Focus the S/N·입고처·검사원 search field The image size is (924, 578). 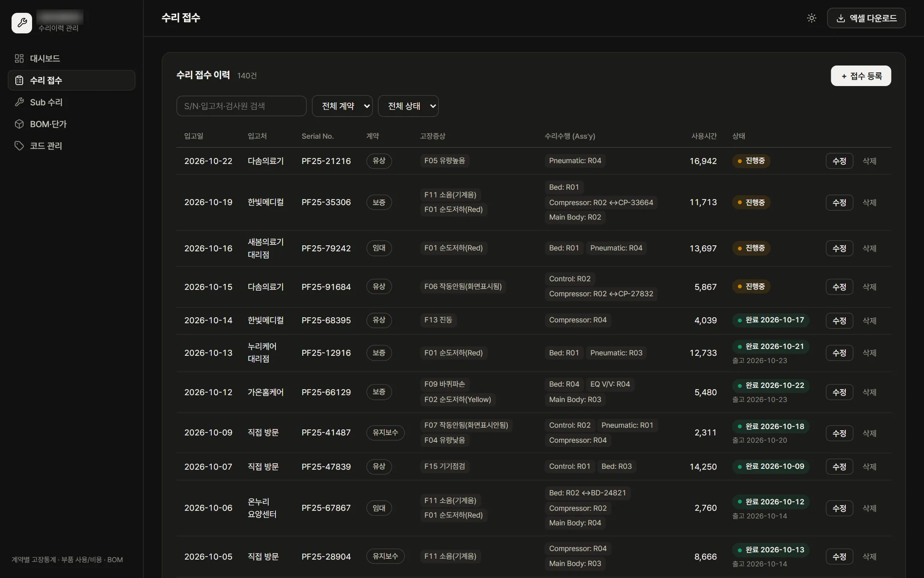click(241, 106)
